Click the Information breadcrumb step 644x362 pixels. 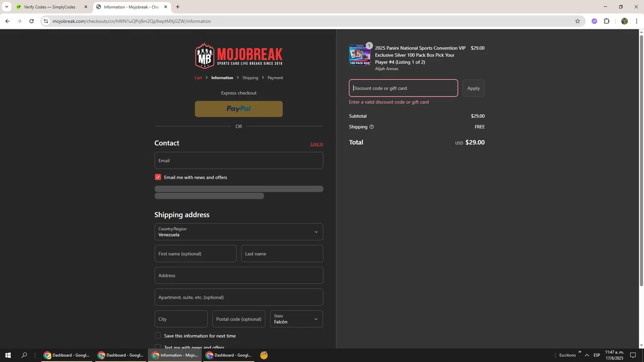pos(222,78)
